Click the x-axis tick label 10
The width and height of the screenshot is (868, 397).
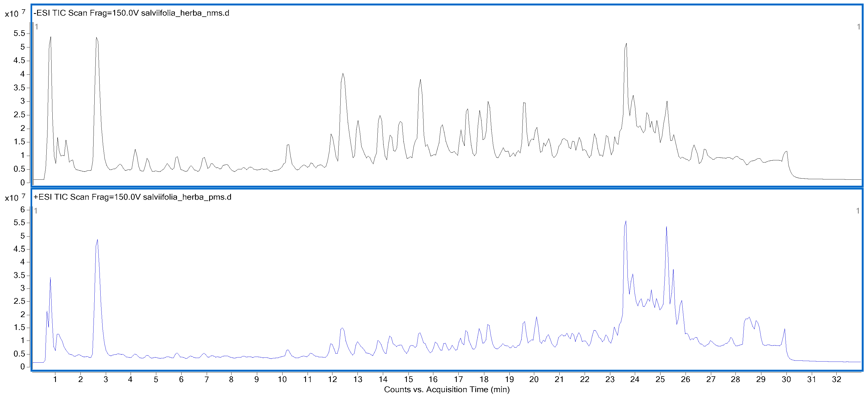tap(282, 380)
